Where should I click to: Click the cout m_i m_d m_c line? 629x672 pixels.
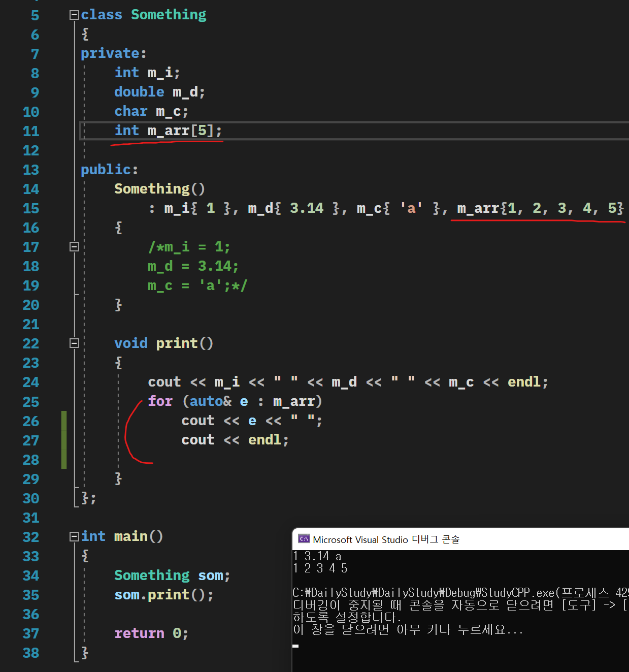(x=348, y=382)
